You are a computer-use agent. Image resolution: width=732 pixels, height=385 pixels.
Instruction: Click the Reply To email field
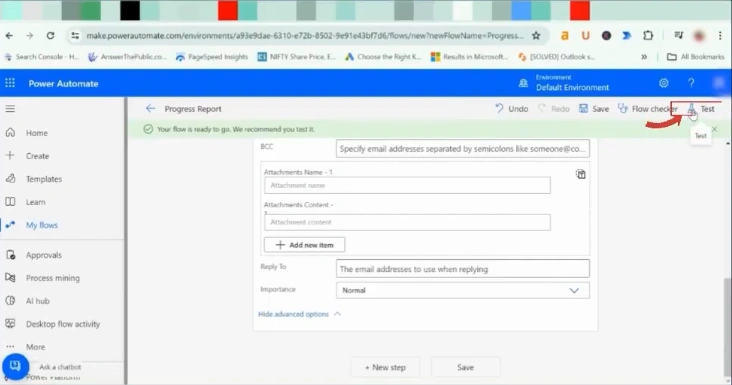pos(462,269)
